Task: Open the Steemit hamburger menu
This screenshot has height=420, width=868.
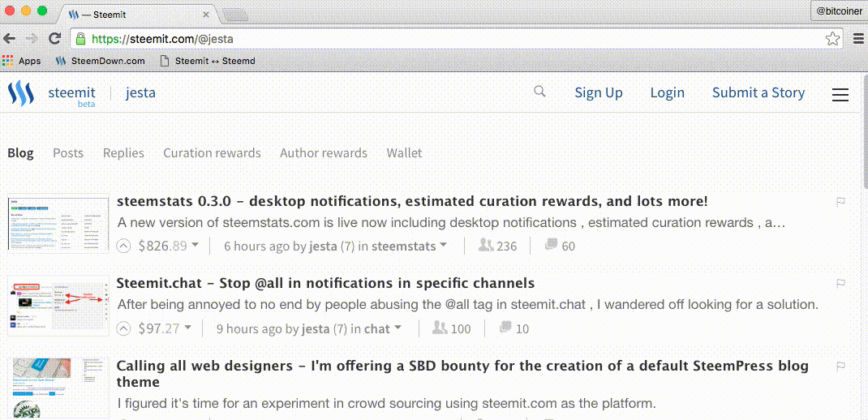Action: pos(840,95)
